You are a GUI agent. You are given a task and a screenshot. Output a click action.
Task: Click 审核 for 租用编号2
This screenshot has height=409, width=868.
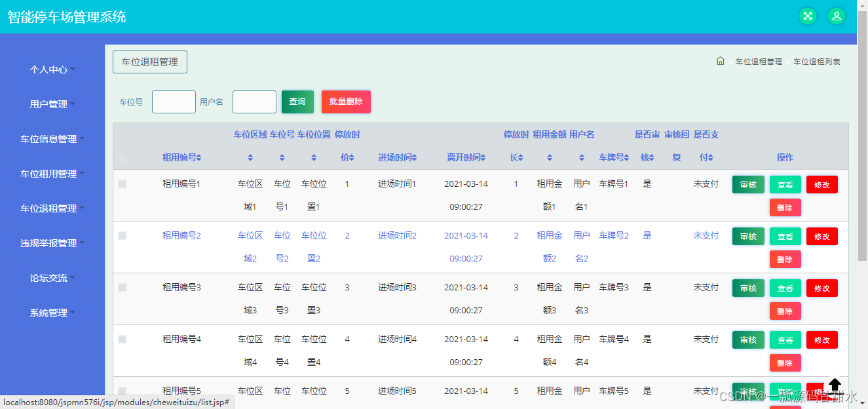748,237
